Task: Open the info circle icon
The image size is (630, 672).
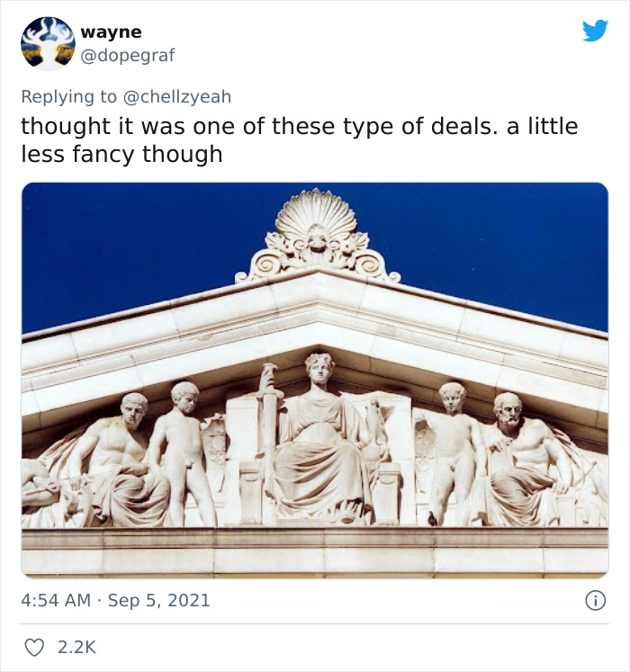Action: (596, 600)
